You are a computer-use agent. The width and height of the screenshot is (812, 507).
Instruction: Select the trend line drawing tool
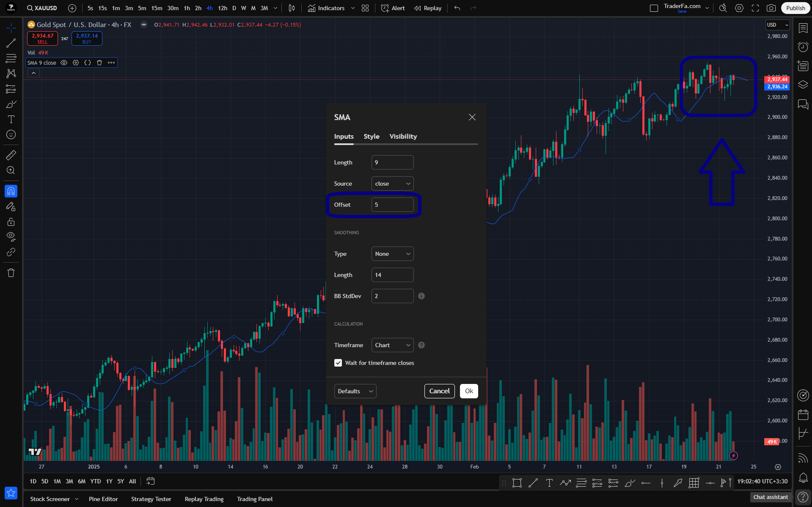11,43
